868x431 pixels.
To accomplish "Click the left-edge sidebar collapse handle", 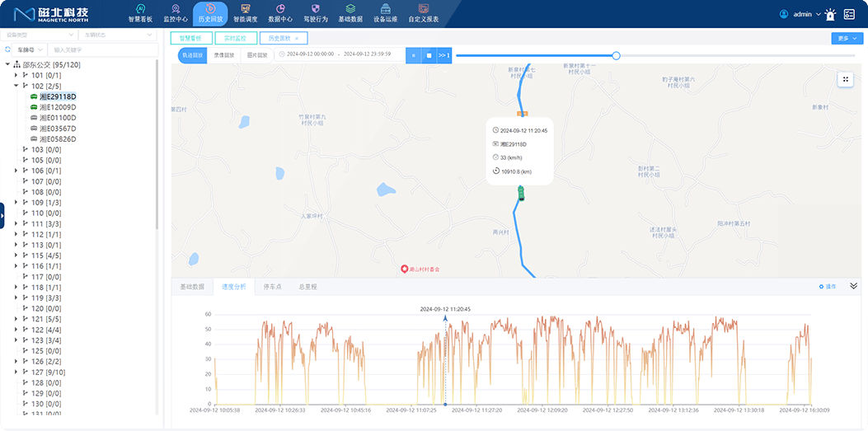I will click(x=2, y=216).
